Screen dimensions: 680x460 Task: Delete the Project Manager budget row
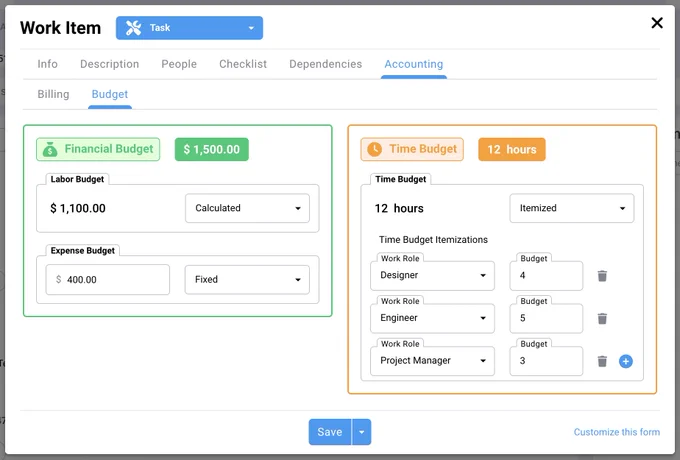point(602,361)
